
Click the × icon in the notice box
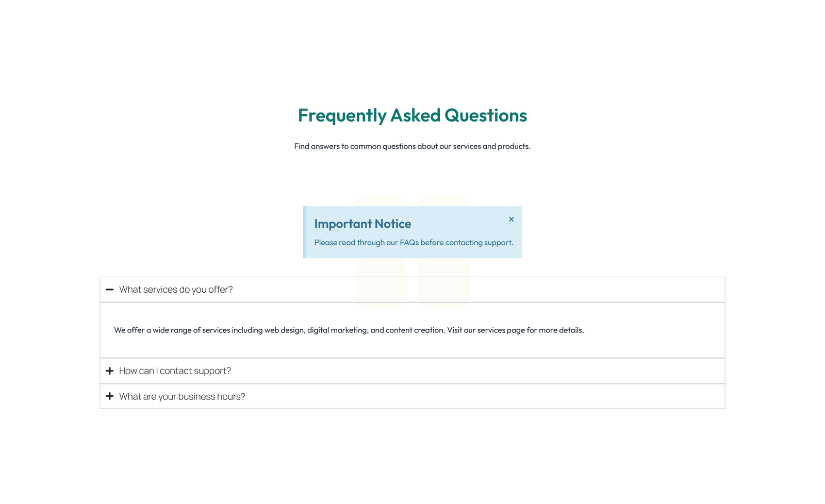pos(511,219)
